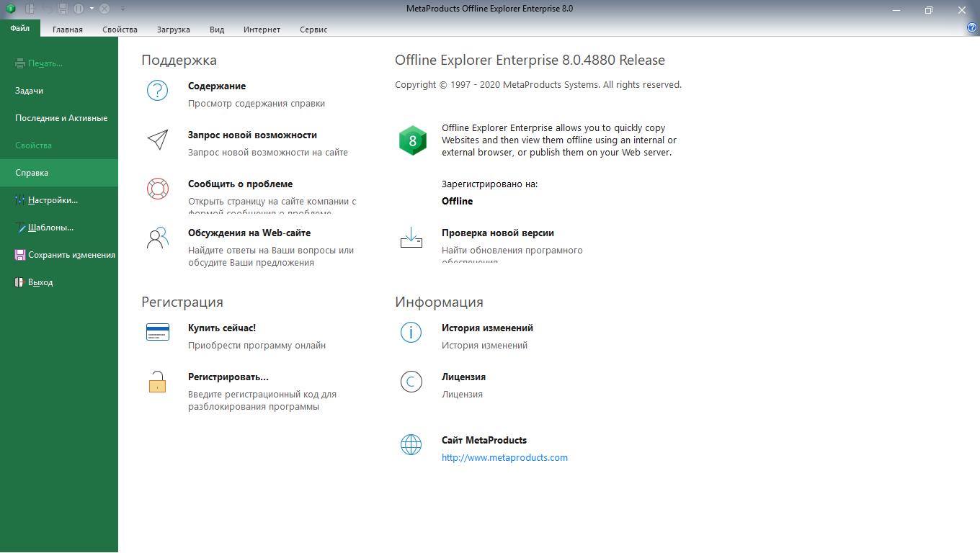Click the paper plane feature request icon
Image resolution: width=980 pixels, height=553 pixels.
tap(157, 140)
